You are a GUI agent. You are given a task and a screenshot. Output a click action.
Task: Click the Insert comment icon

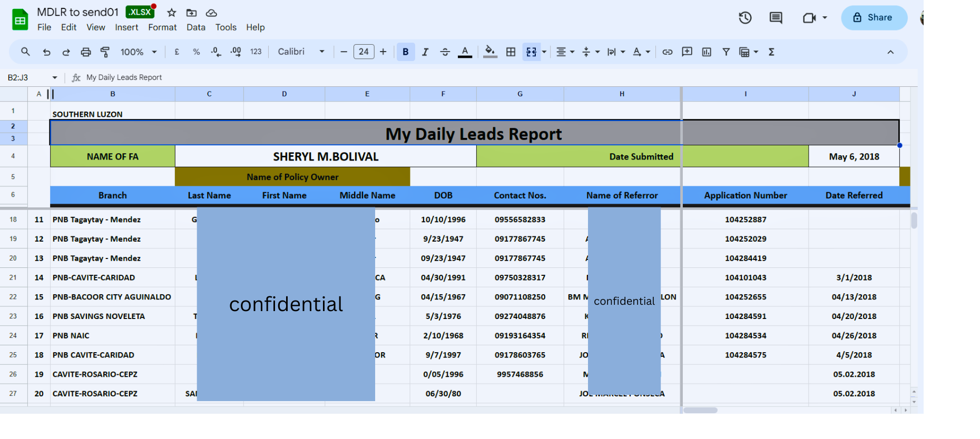pos(687,52)
